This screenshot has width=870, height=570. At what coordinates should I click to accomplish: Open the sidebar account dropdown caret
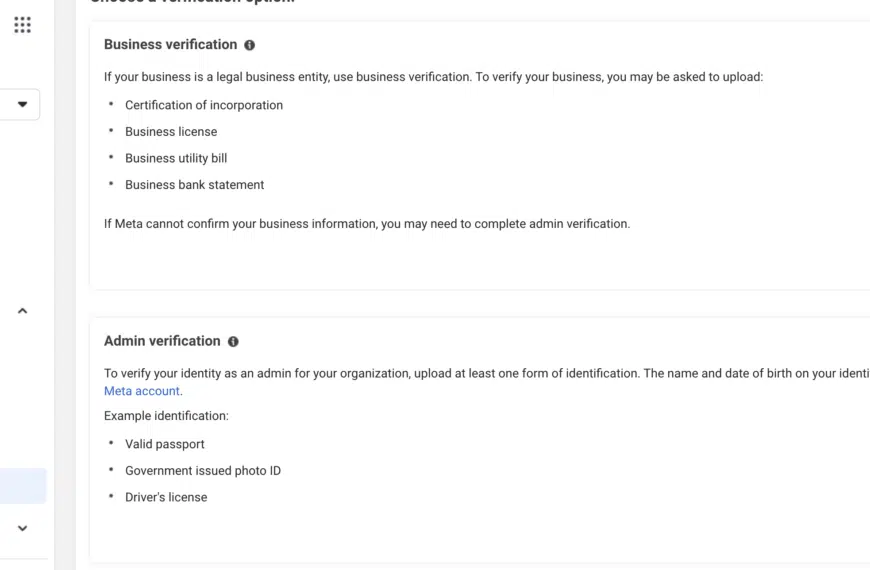click(x=22, y=104)
